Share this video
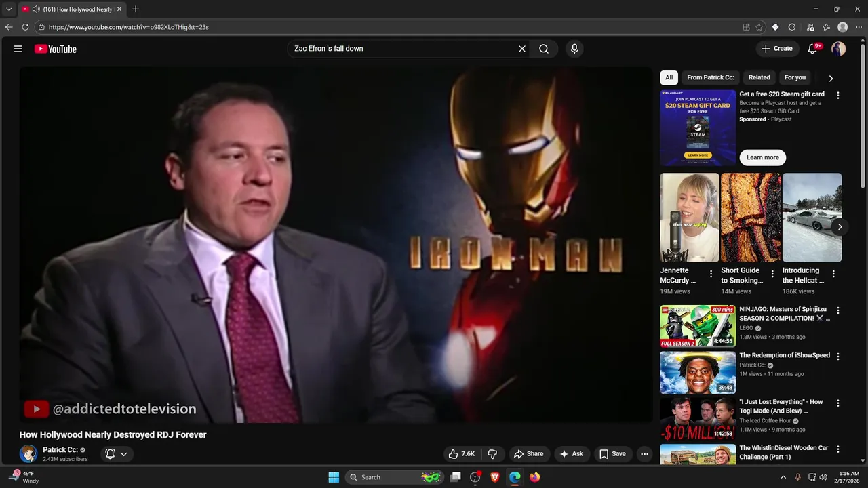Viewport: 868px width, 488px height. point(528,454)
